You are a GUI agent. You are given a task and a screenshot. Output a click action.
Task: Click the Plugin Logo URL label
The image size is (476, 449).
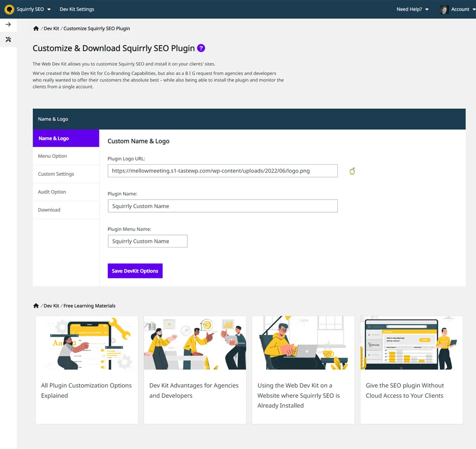tap(126, 159)
